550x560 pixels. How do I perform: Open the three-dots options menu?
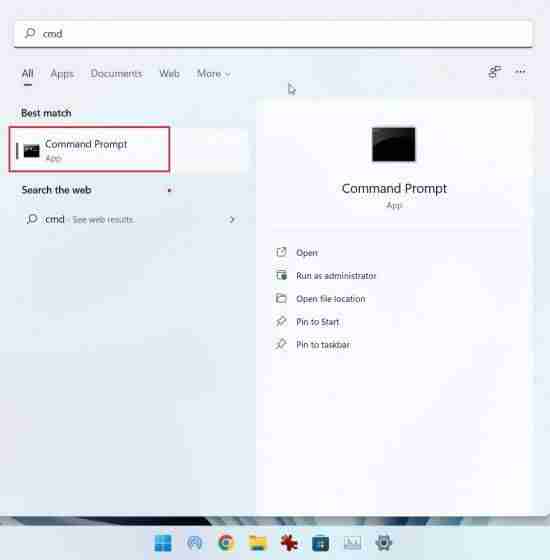(x=520, y=72)
